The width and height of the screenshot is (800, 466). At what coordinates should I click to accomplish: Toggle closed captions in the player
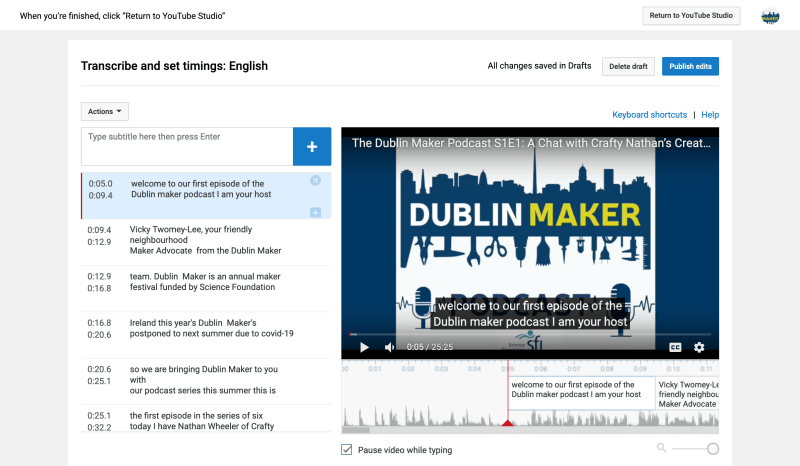(x=675, y=347)
